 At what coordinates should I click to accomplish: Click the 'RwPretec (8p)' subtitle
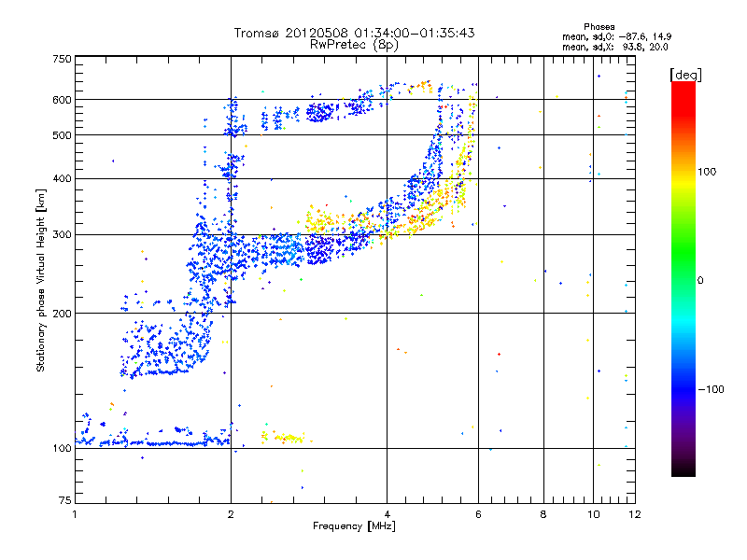(x=354, y=45)
